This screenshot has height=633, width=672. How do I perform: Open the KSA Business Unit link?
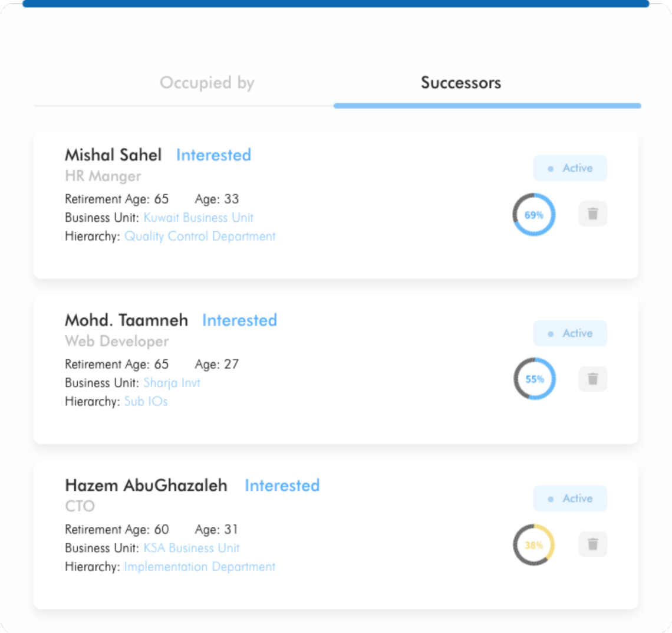tap(192, 548)
